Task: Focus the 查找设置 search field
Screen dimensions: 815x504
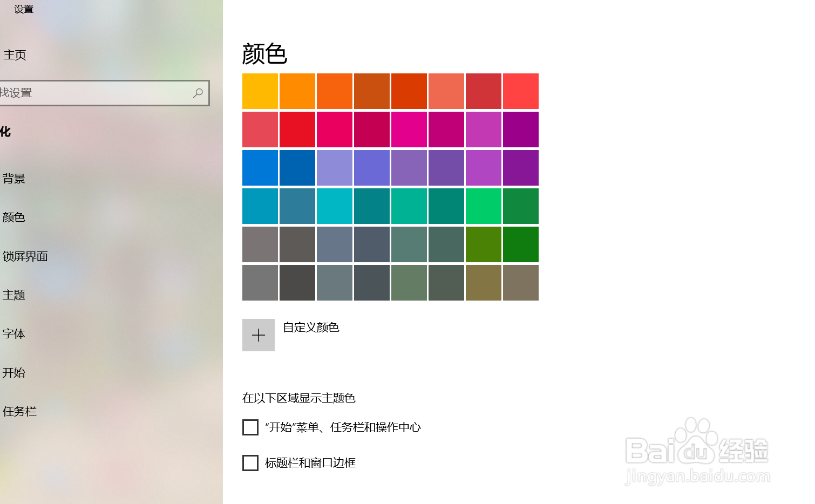Action: click(x=104, y=93)
